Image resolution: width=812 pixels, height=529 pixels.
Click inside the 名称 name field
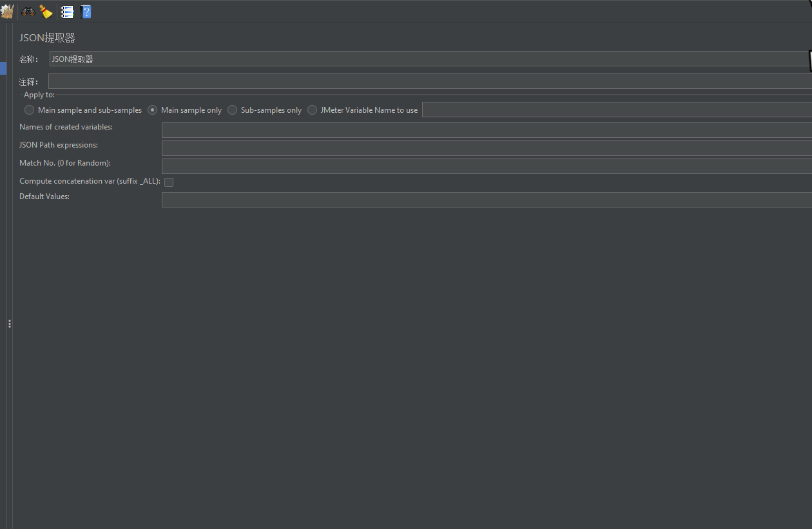[x=258, y=59]
